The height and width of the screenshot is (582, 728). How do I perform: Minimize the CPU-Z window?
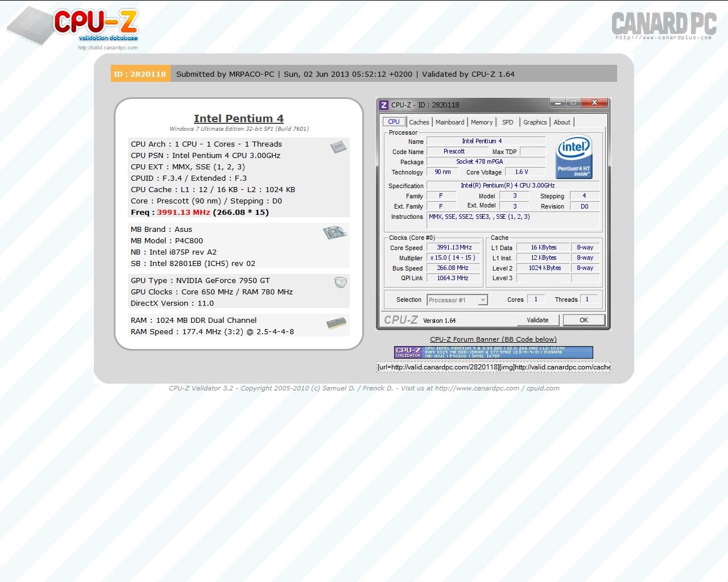[x=557, y=103]
